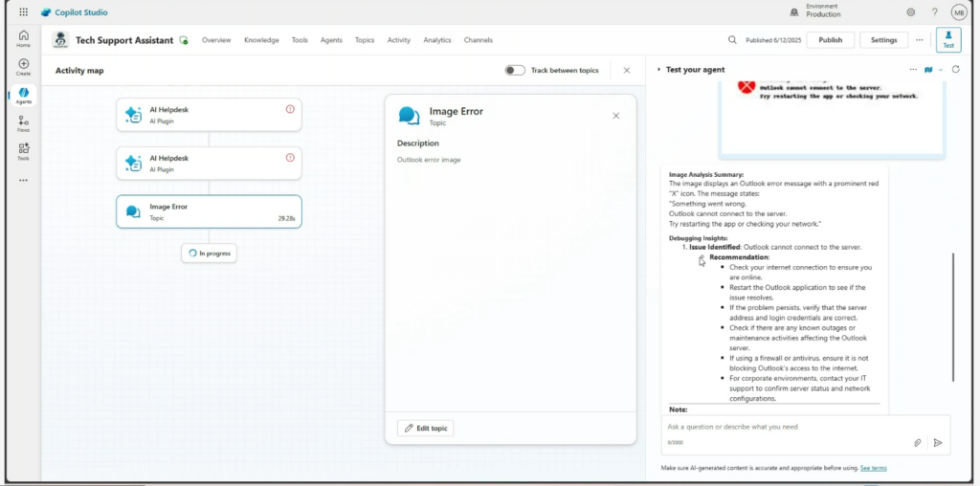980x486 pixels.
Task: Click the Publish button
Action: tap(830, 40)
